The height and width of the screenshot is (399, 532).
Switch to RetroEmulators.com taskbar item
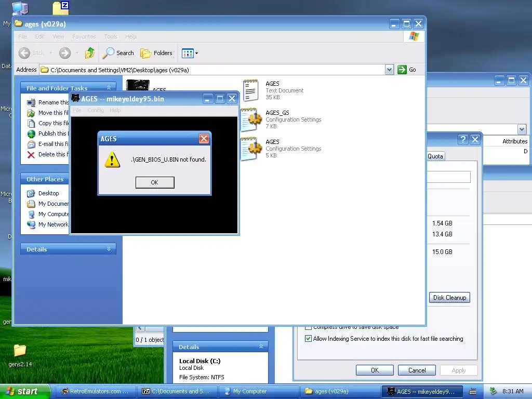[x=96, y=391]
